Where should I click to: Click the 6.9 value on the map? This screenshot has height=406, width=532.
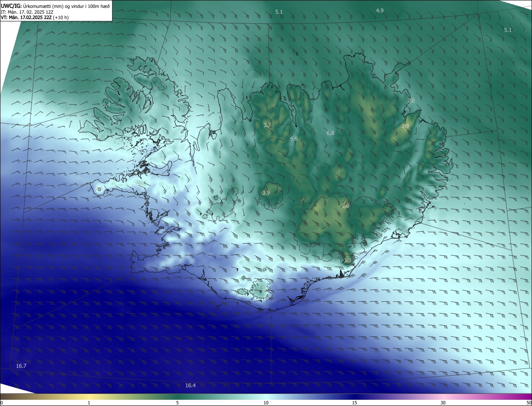294,139
